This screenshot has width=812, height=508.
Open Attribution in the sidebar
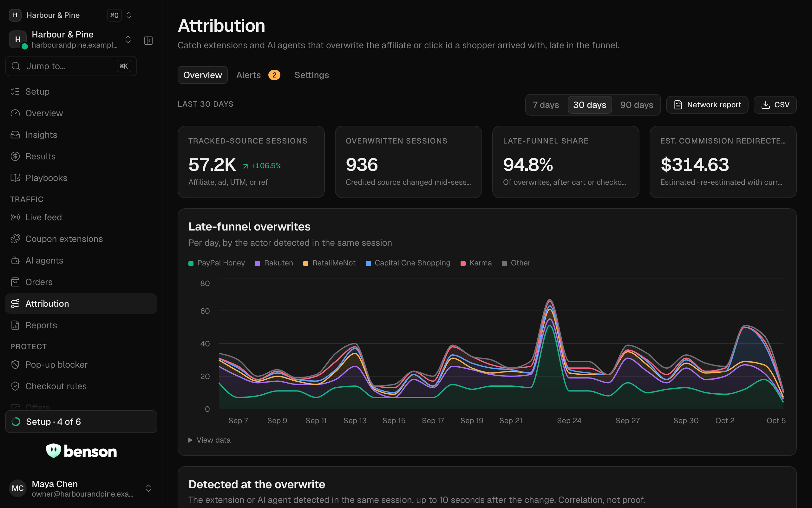[81, 304]
